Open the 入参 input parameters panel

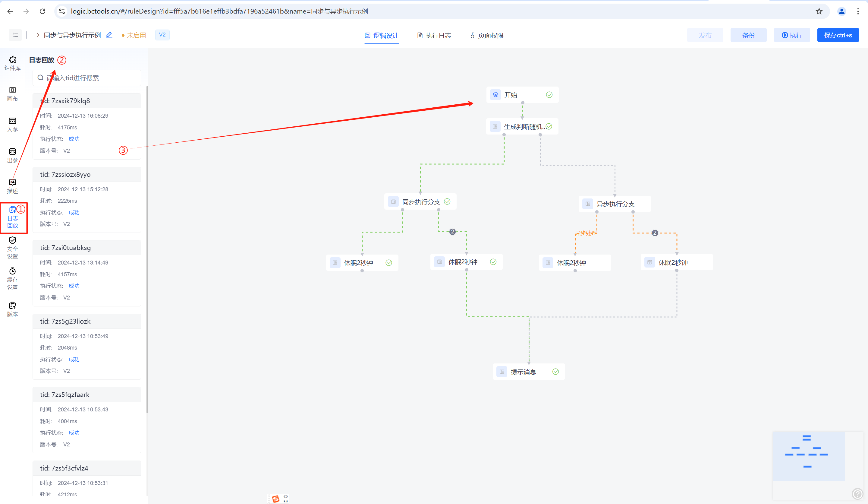point(12,125)
